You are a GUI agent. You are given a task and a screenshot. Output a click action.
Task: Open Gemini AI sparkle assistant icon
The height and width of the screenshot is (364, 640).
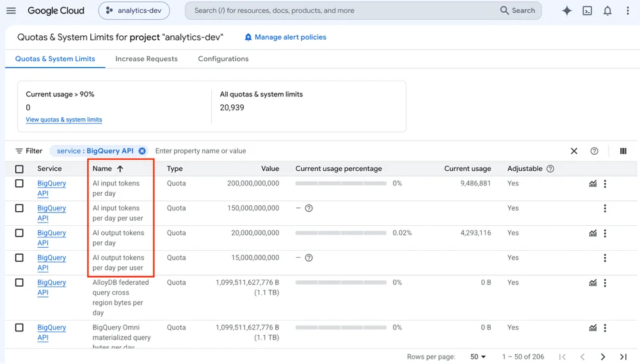(x=566, y=11)
